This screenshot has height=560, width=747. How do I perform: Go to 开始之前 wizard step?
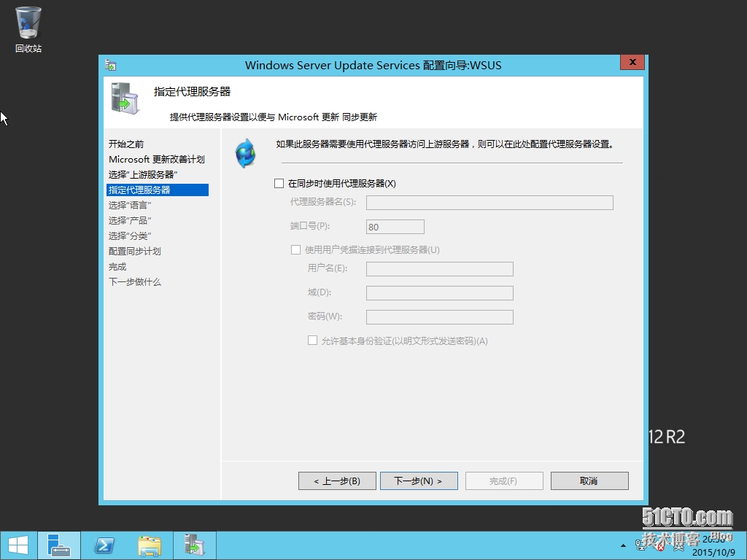(126, 144)
